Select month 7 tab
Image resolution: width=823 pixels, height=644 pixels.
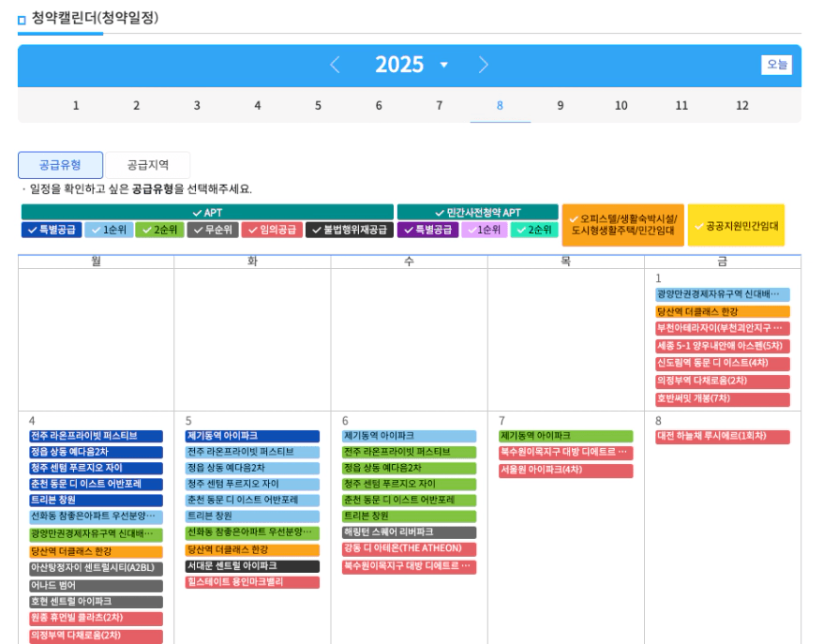click(440, 106)
